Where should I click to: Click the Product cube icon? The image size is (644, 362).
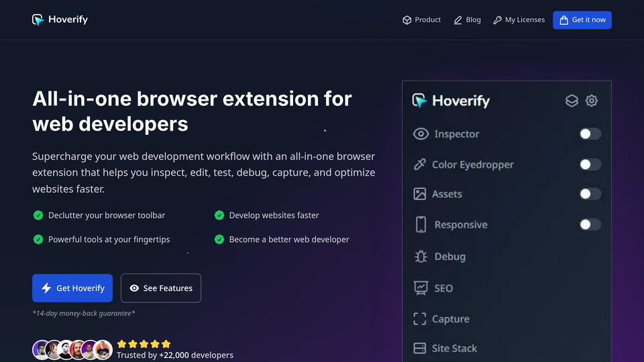click(407, 20)
